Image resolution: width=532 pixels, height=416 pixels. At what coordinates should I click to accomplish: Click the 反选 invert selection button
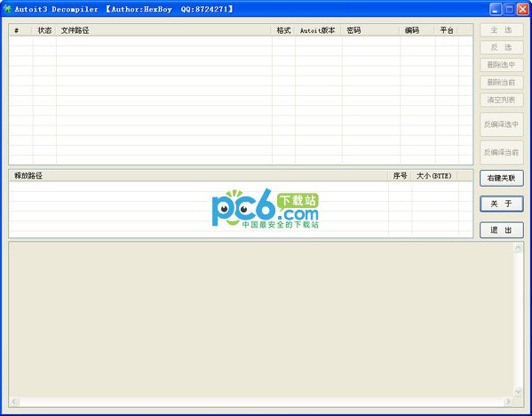click(x=502, y=47)
